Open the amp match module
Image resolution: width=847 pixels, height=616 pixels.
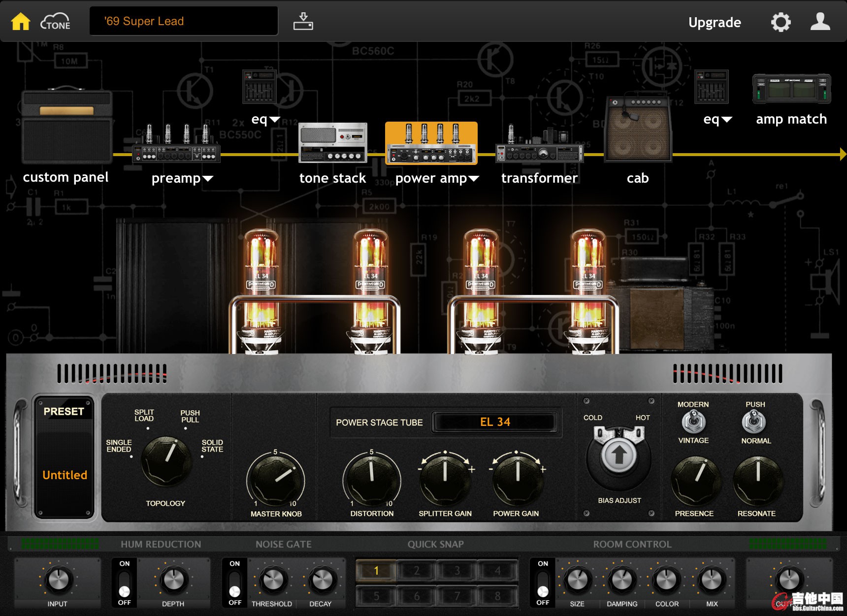(x=791, y=89)
